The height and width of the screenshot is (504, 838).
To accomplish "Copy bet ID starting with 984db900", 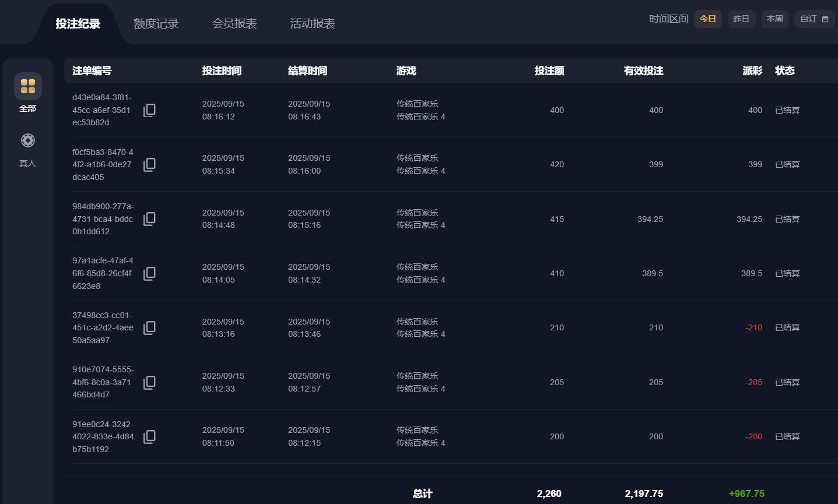I will [x=149, y=219].
